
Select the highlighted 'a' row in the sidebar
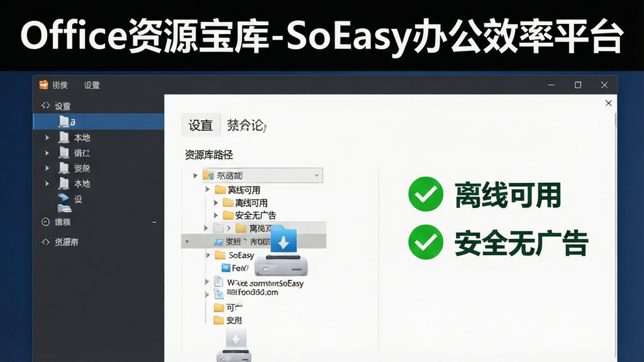click(x=99, y=121)
